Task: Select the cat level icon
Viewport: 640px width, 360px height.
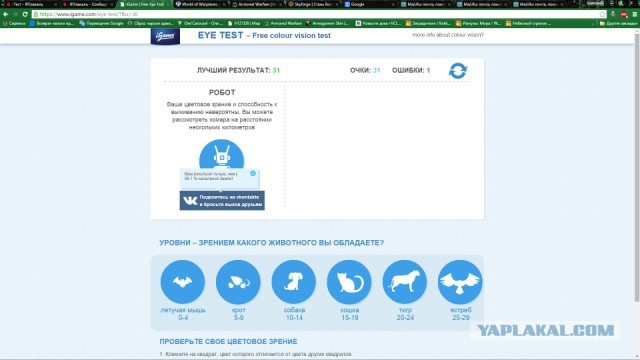Action: pyautogui.click(x=349, y=282)
